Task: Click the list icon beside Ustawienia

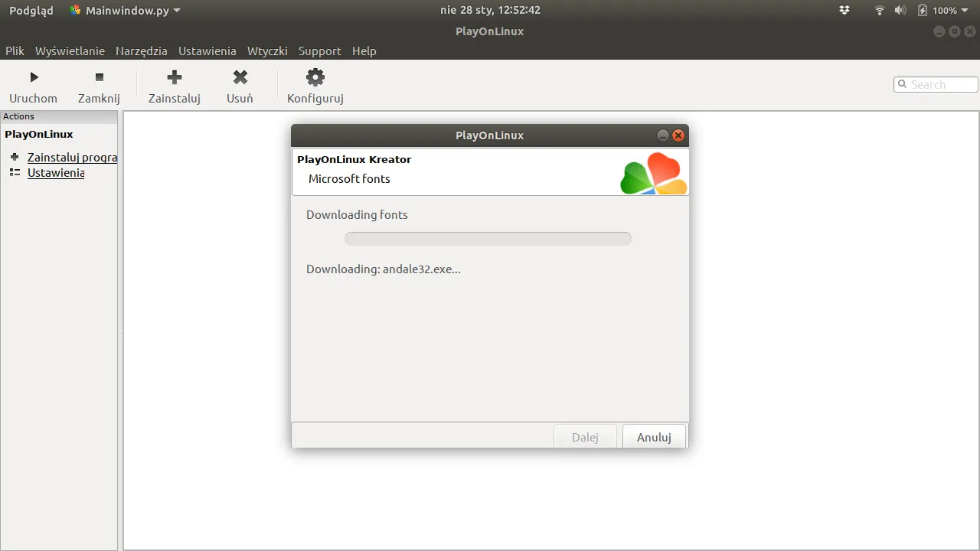Action: [x=15, y=172]
